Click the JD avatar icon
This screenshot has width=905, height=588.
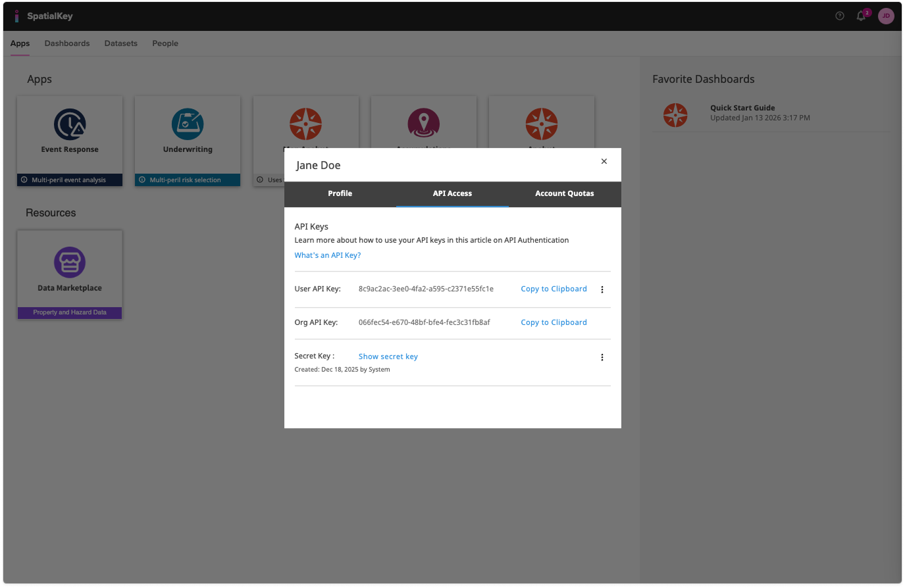[886, 15]
